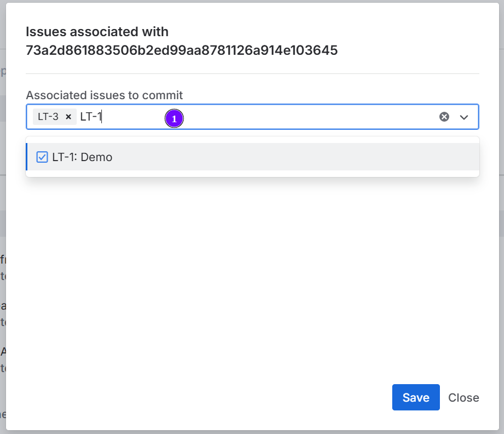Select the LT-1: Demo option text
Screen dimensions: 504x434
coord(82,157)
